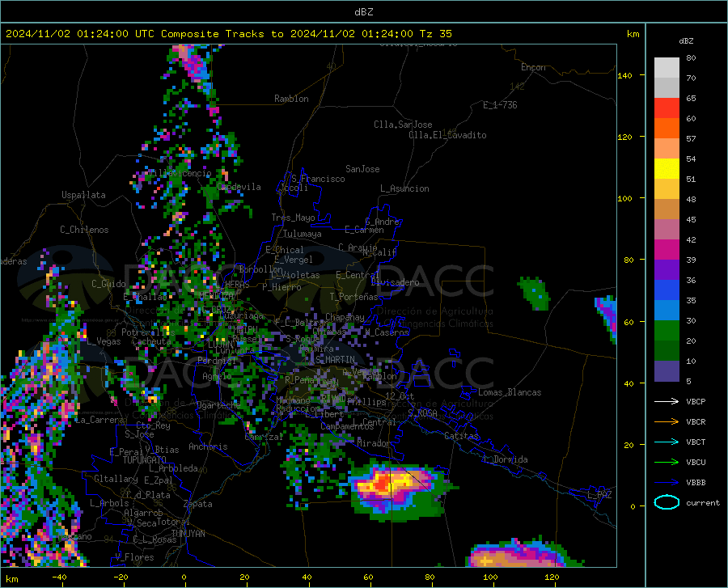Click the L_Asuncion map label
728x588 pixels.
click(x=404, y=188)
